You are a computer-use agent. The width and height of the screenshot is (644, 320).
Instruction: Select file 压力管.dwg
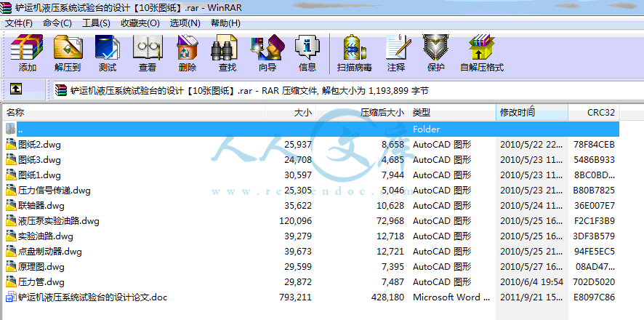41,281
